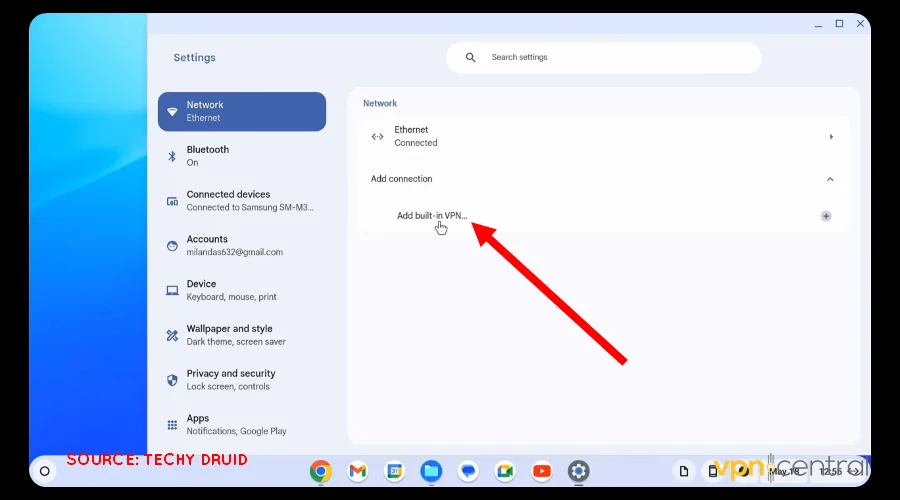900x500 pixels.
Task: Click the Wallpaper and style icon
Action: click(172, 335)
